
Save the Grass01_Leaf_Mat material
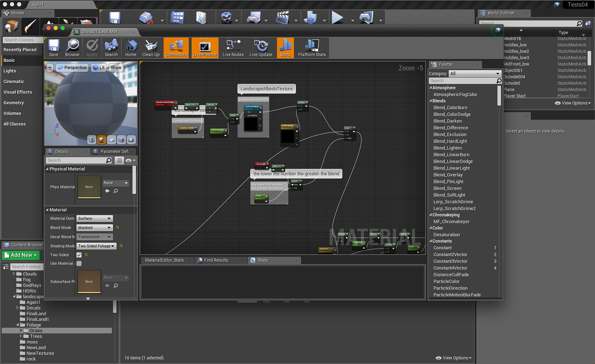click(54, 48)
